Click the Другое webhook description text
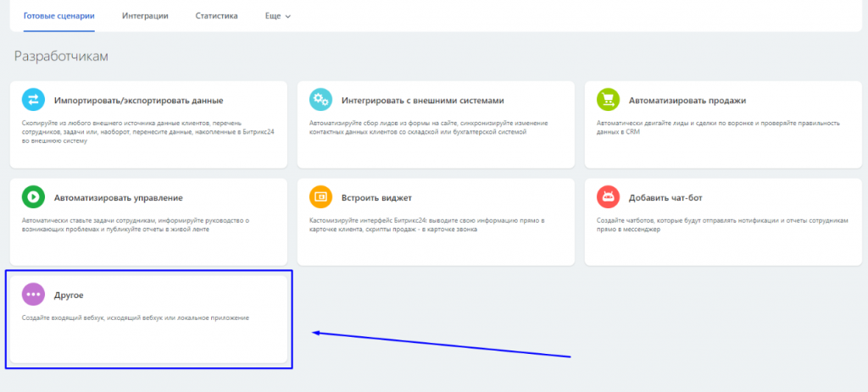This screenshot has width=868, height=392. click(136, 317)
